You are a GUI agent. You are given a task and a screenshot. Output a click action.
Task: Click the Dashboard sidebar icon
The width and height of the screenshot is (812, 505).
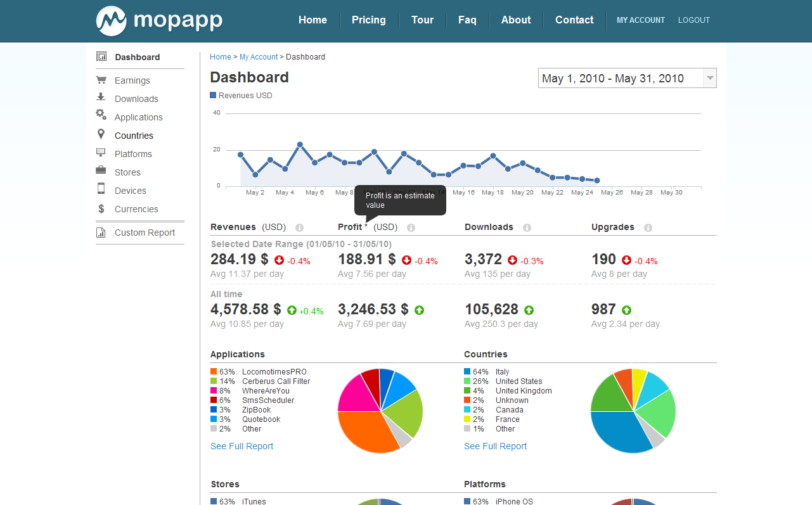pos(101,56)
